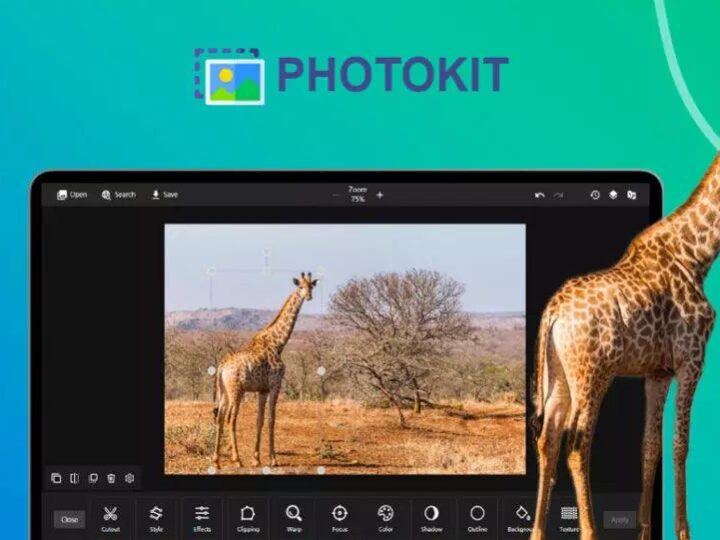The height and width of the screenshot is (540, 720).
Task: Click the Apply button
Action: click(x=619, y=520)
